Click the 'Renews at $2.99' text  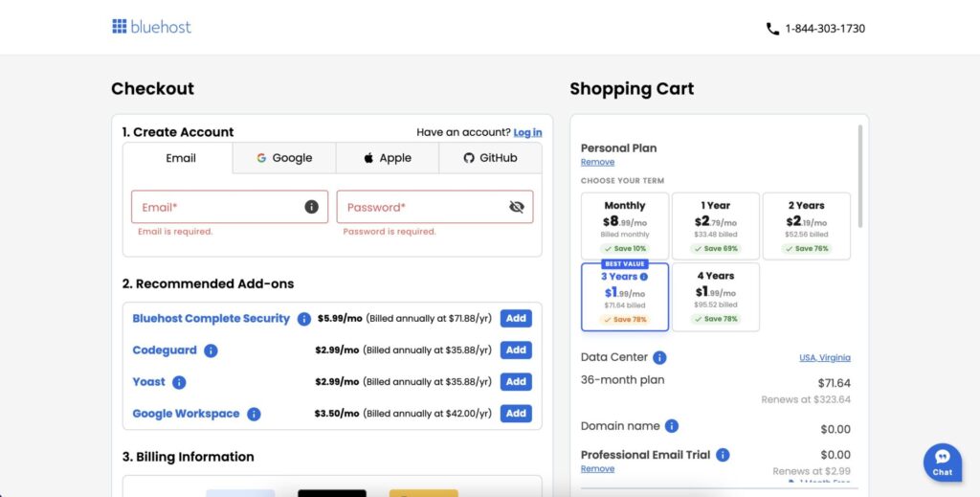pyautogui.click(x=812, y=471)
